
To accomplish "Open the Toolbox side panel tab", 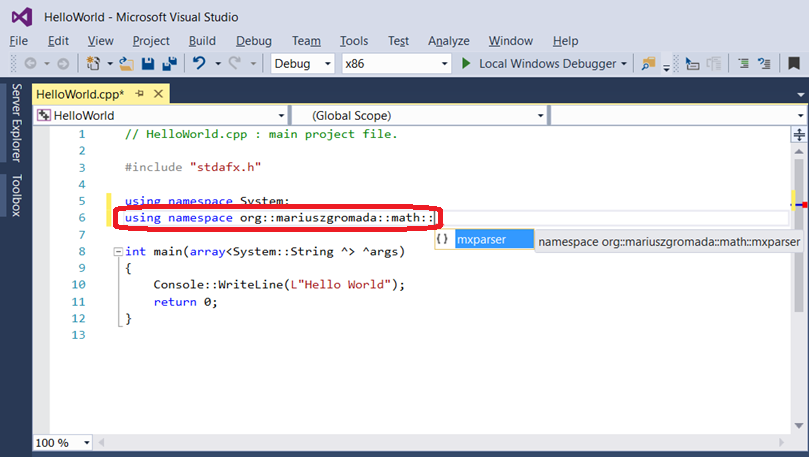I will point(17,195).
